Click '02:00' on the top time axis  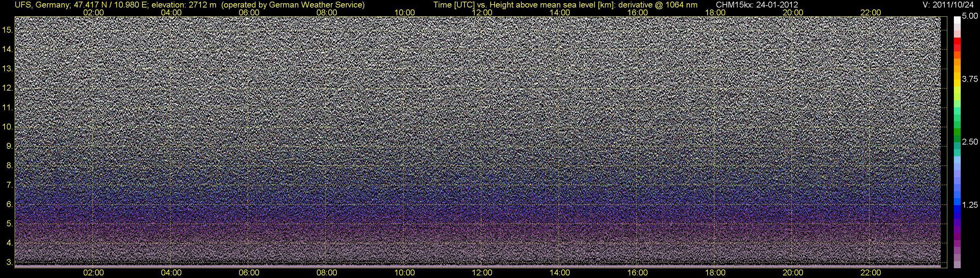[93, 12]
